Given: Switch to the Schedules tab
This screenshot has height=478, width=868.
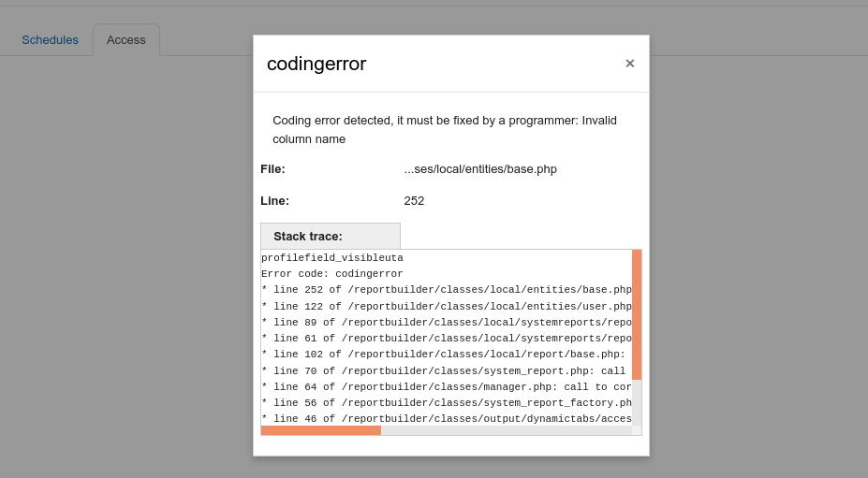Looking at the screenshot, I should pos(50,40).
